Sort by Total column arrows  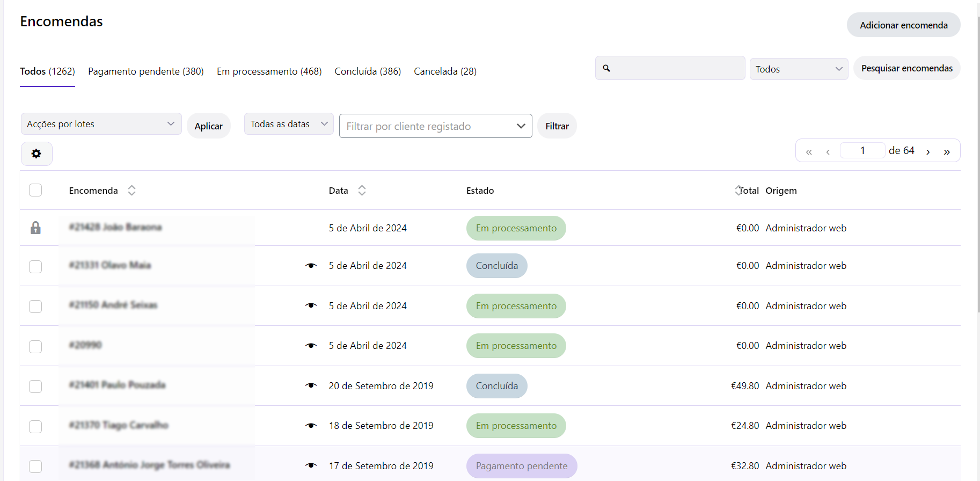[738, 190]
